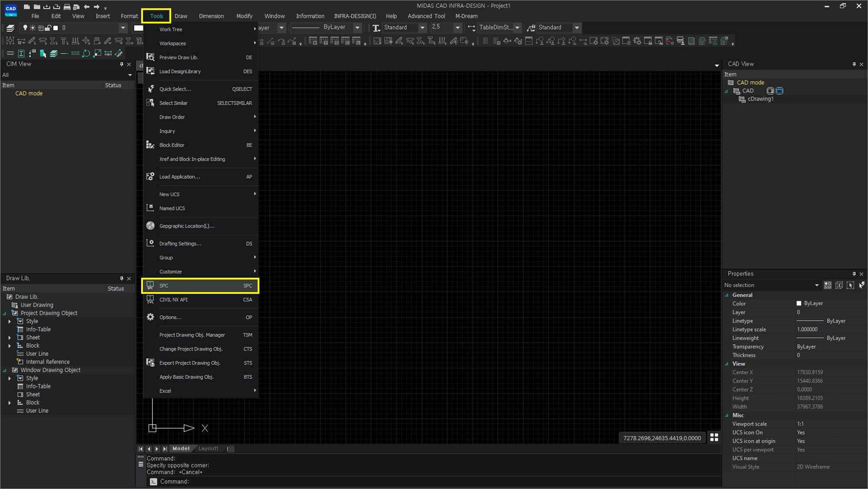Open the Layer manager stacked-sheets icon

pos(10,28)
